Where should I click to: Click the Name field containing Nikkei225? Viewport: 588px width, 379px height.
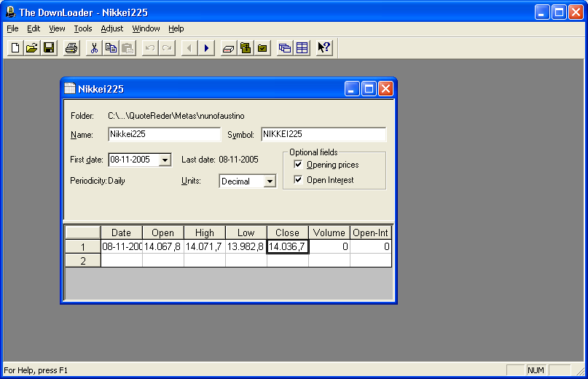[164, 134]
